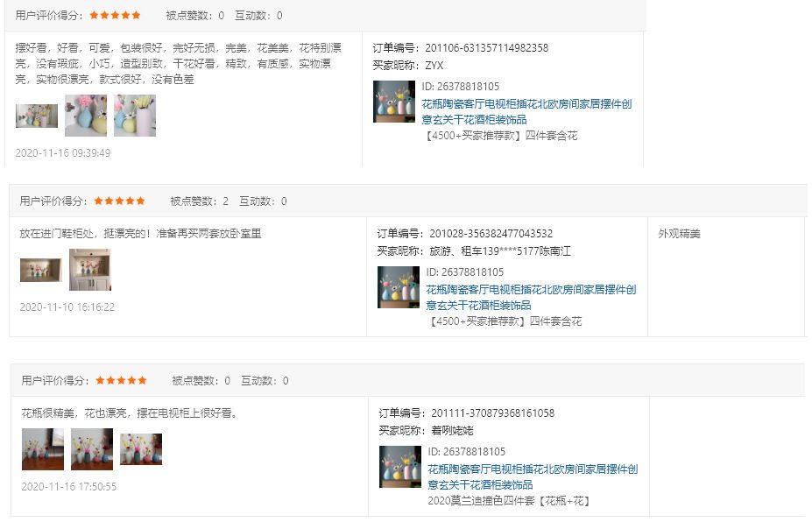View second shoe cabinet review photo
The height and width of the screenshot is (529, 812).
(90, 270)
